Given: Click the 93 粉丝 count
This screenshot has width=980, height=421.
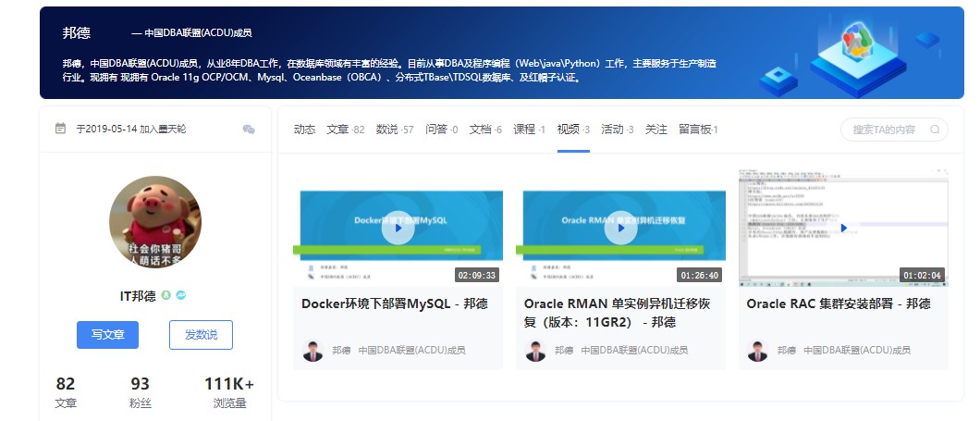Looking at the screenshot, I should point(140,392).
